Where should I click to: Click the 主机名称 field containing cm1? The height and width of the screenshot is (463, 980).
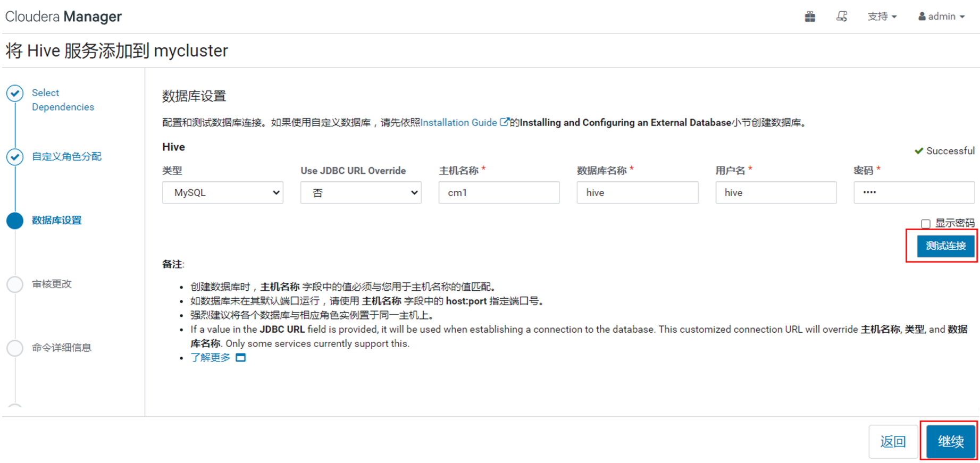click(499, 192)
